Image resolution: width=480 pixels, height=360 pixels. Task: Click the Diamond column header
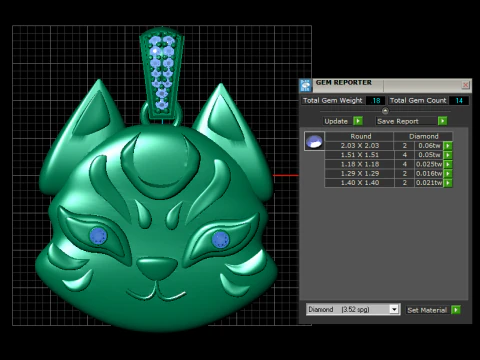click(424, 136)
